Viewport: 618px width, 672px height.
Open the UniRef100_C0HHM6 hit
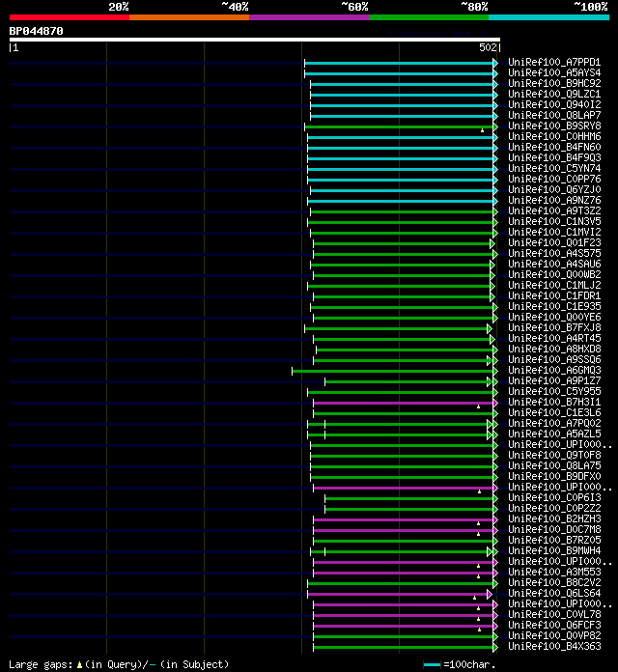(554, 137)
